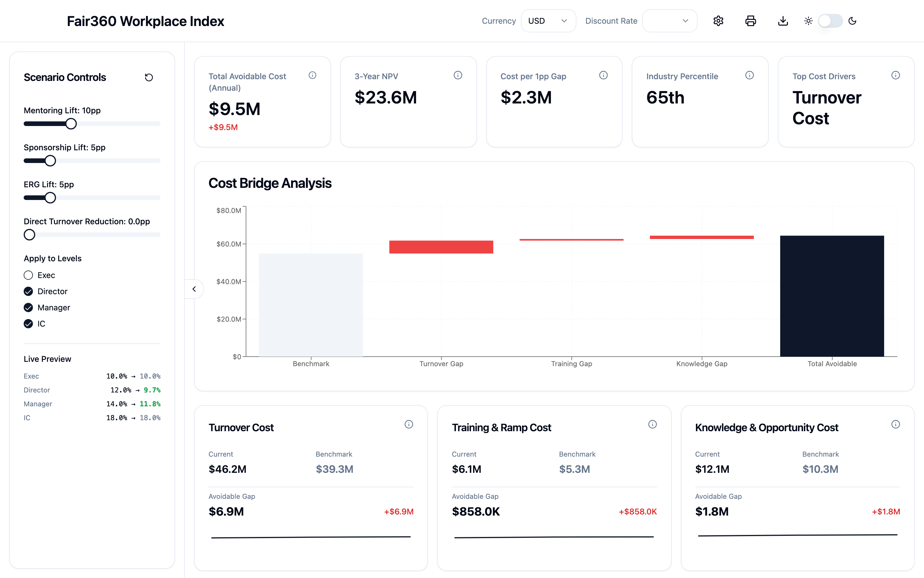Screen dimensions: 924x578
Task: Open info icon on Industry Percentile card
Action: (x=750, y=75)
